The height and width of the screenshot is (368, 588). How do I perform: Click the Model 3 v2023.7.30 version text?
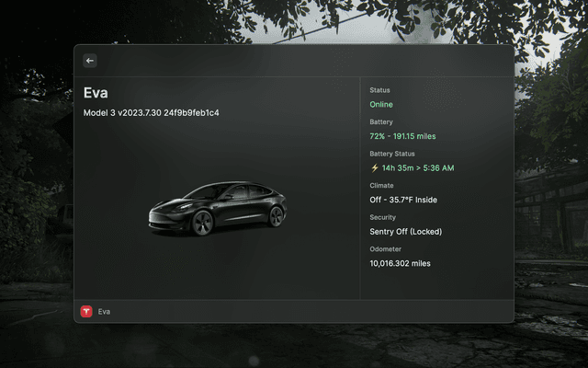pyautogui.click(x=151, y=113)
